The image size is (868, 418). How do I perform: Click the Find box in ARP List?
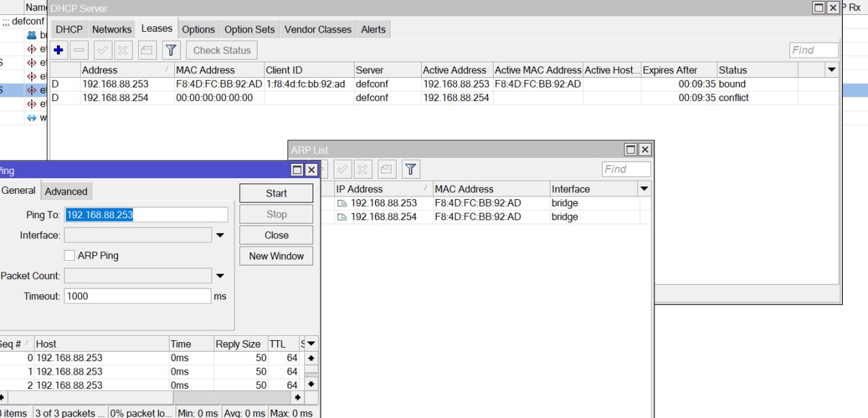(x=626, y=169)
